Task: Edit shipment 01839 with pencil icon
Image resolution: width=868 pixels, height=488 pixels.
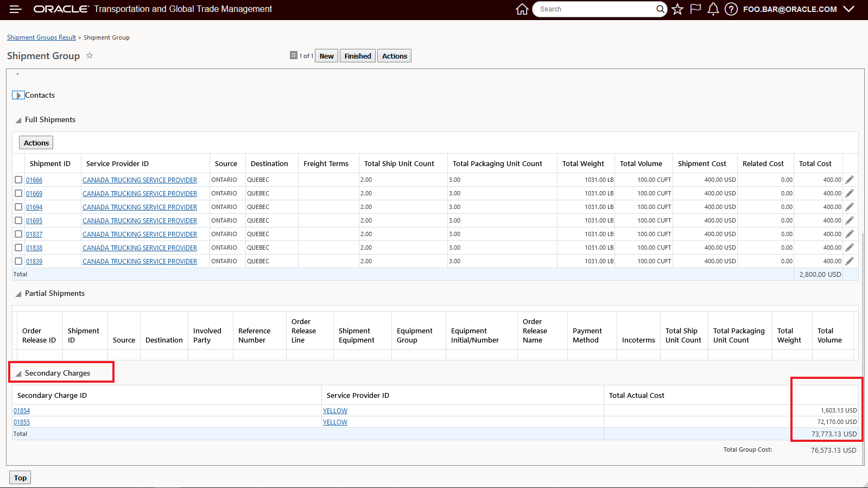Action: [x=850, y=261]
